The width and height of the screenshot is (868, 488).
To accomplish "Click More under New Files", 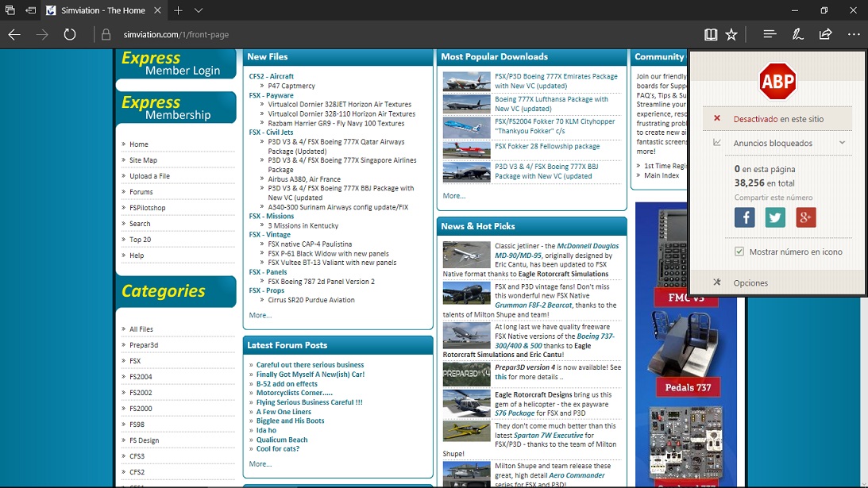I will [260, 315].
